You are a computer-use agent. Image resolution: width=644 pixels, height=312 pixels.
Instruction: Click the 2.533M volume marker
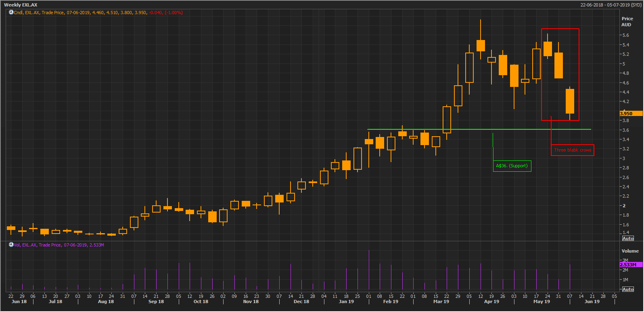click(x=631, y=265)
